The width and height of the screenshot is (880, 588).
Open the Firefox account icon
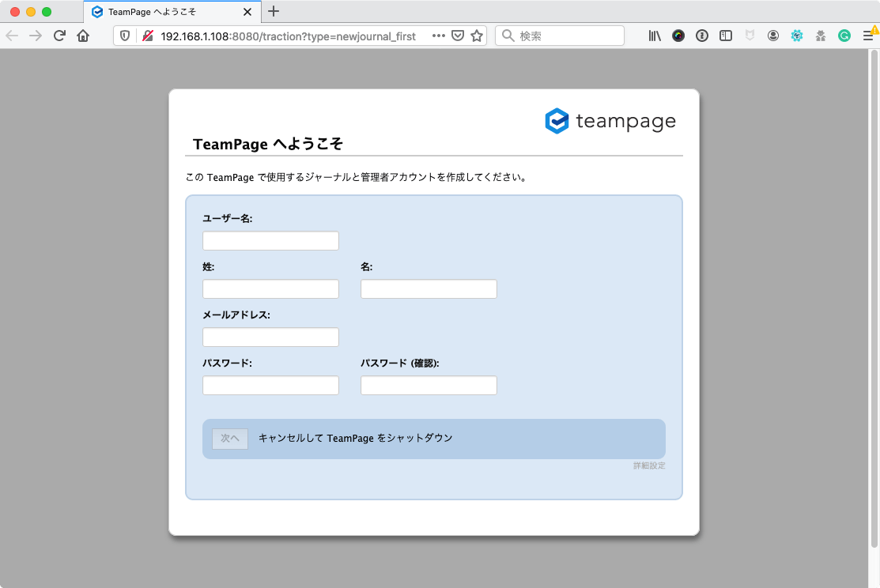(773, 36)
